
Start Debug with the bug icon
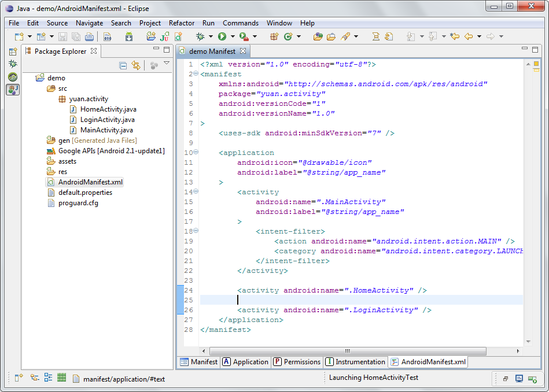click(x=200, y=36)
